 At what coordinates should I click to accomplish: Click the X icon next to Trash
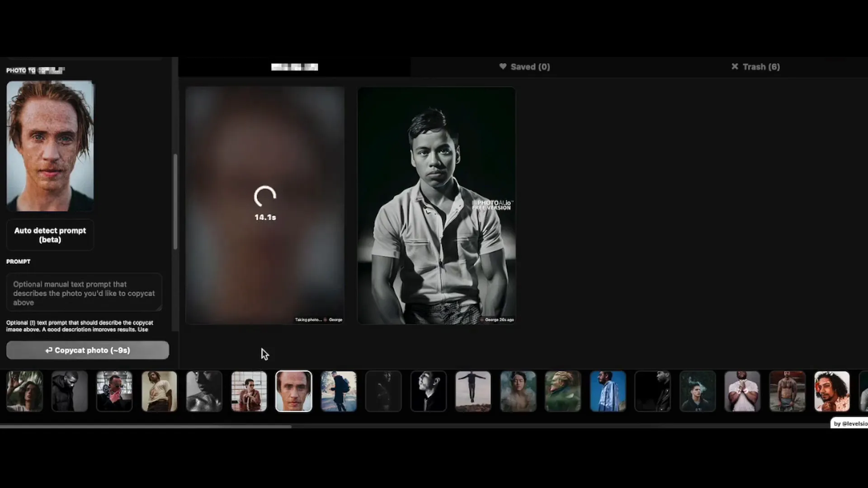tap(735, 66)
